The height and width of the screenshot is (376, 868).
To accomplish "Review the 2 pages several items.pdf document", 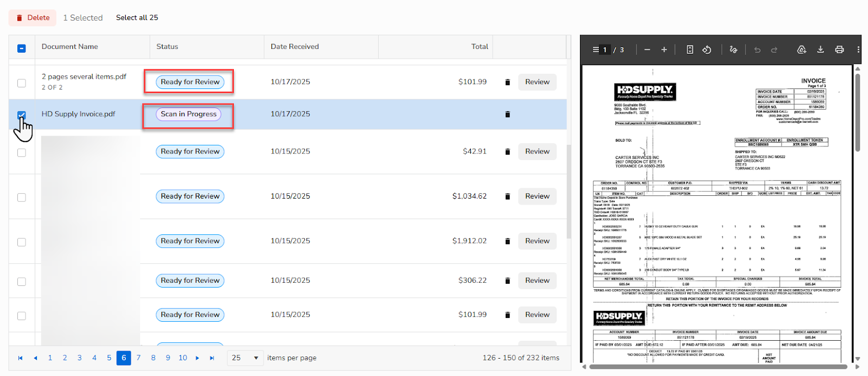I will pos(537,82).
